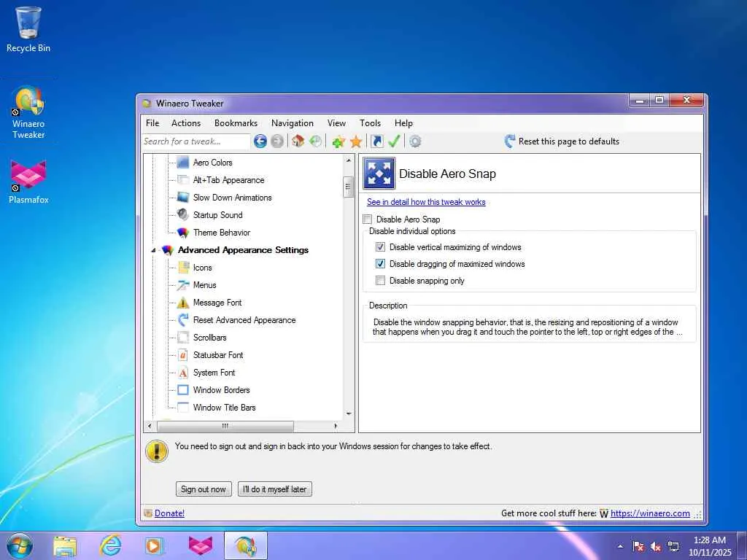
Task: Click the Window Borders square icon
Action: [x=183, y=390]
